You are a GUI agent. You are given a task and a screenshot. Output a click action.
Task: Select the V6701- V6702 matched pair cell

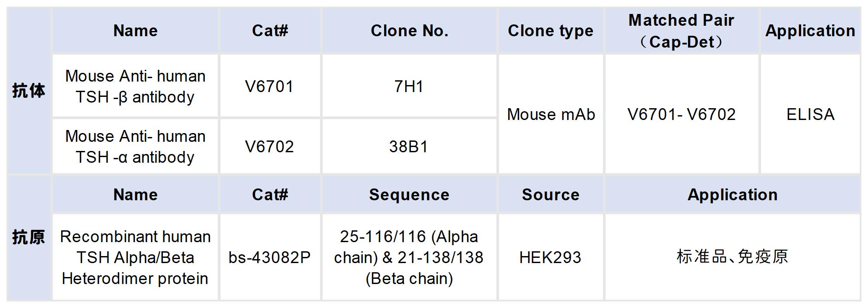click(682, 114)
